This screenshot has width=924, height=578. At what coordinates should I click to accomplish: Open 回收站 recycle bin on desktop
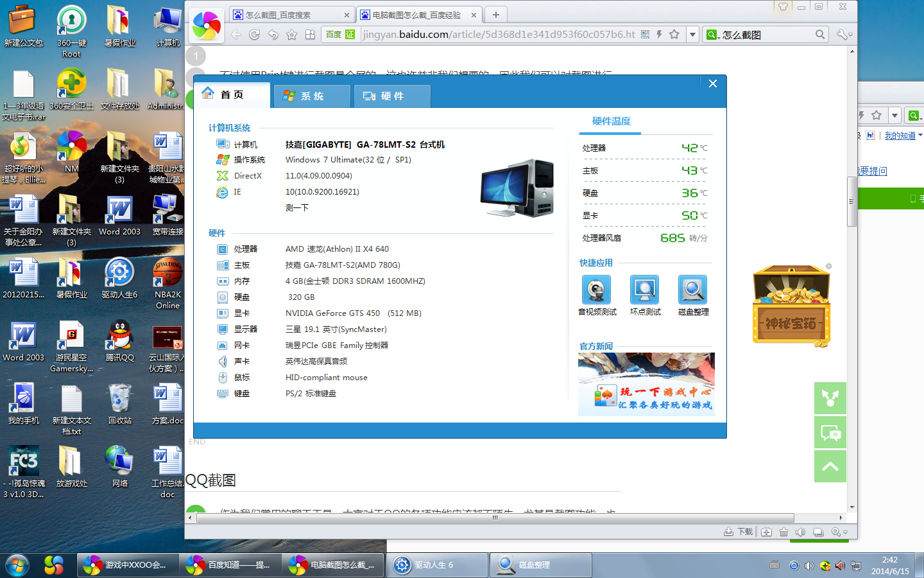point(120,405)
